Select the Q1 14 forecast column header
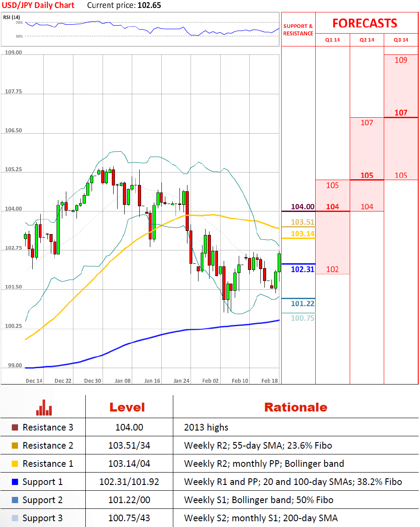The image size is (420, 527). point(332,40)
